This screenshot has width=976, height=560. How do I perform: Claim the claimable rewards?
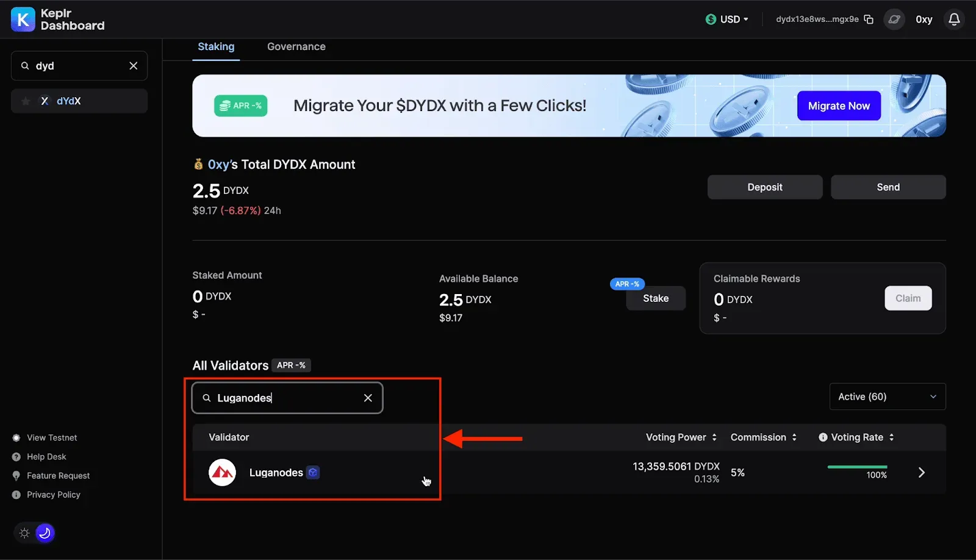click(x=908, y=298)
